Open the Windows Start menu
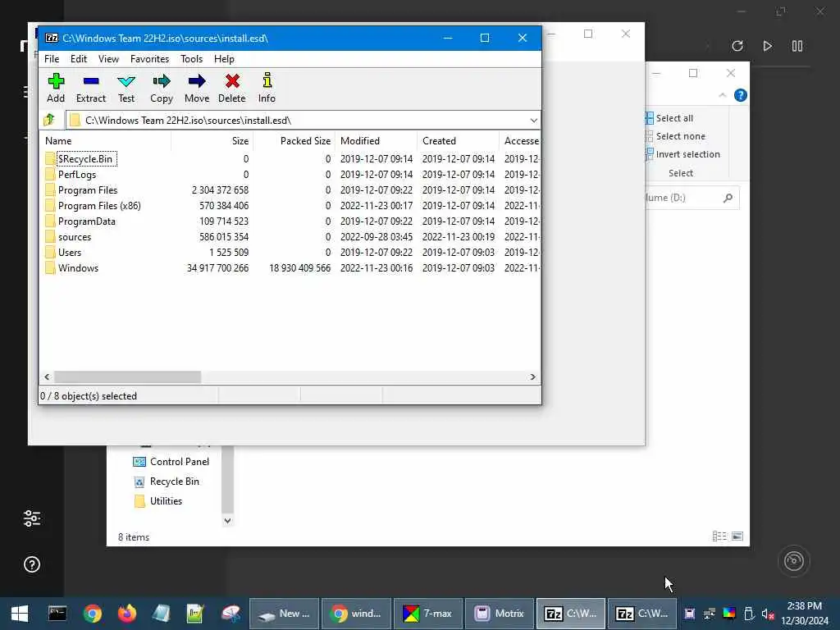This screenshot has height=630, width=840. coord(20,614)
